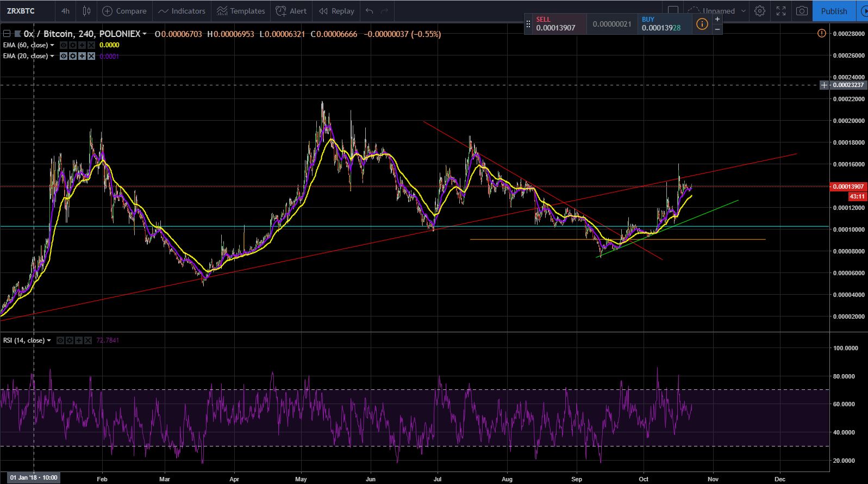Image resolution: width=868 pixels, height=484 pixels.
Task: Remove the EMA (20, close) indicator
Action: [91, 56]
